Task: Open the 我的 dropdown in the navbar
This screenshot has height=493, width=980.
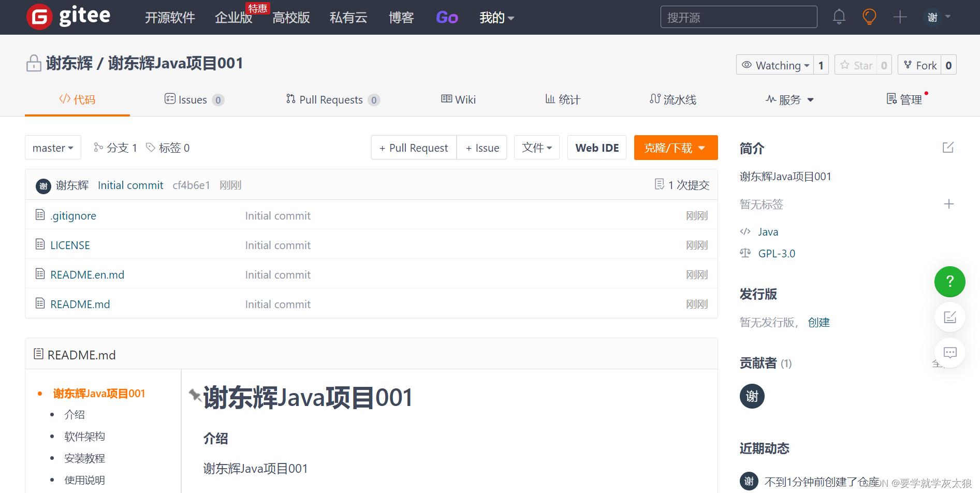Action: (496, 18)
